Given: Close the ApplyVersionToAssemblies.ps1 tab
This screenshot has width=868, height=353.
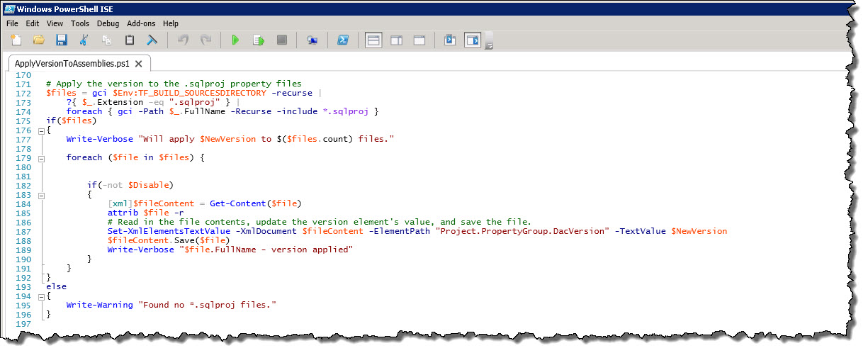Looking at the screenshot, I should pyautogui.click(x=138, y=64).
